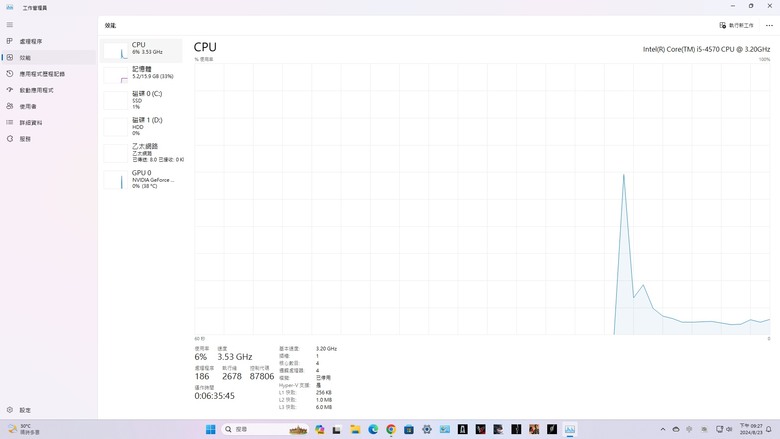Select the 效能 (Performance) page

pyautogui.click(x=48, y=58)
